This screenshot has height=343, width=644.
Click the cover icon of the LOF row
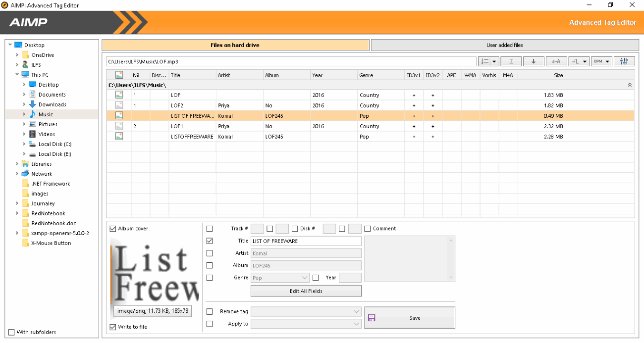point(119,95)
